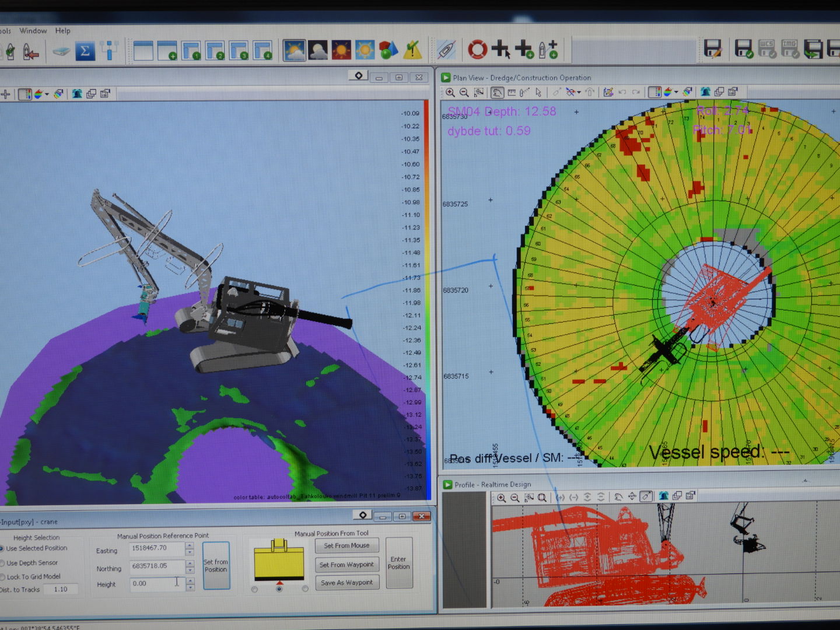Screen dimensions: 840x630
Task: Click the red lifebuoy icon
Action: (x=477, y=50)
